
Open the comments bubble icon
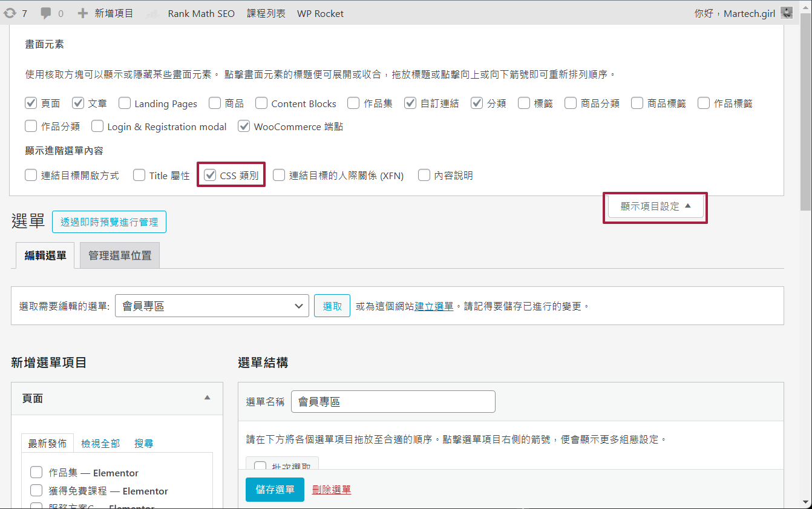pos(46,13)
